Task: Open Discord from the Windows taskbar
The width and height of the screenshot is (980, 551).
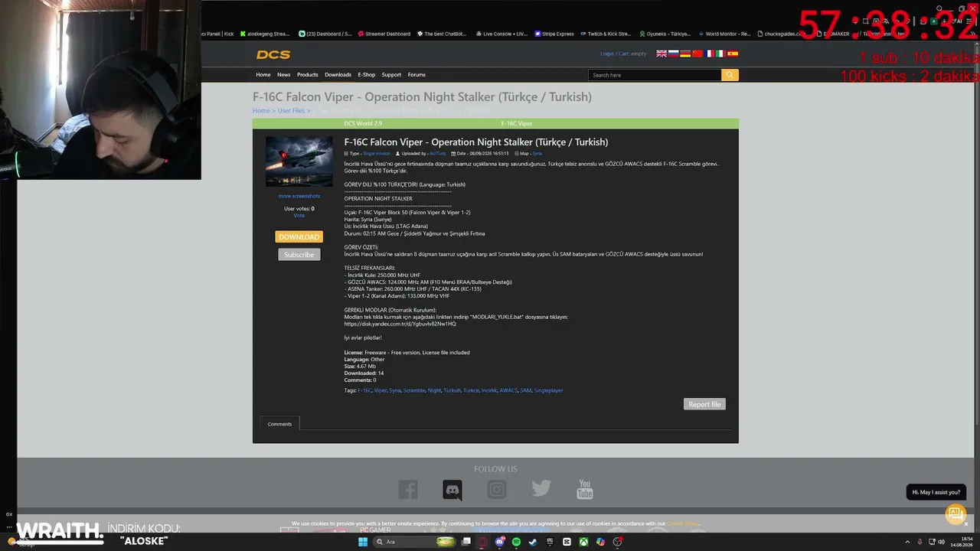Action: click(x=499, y=542)
